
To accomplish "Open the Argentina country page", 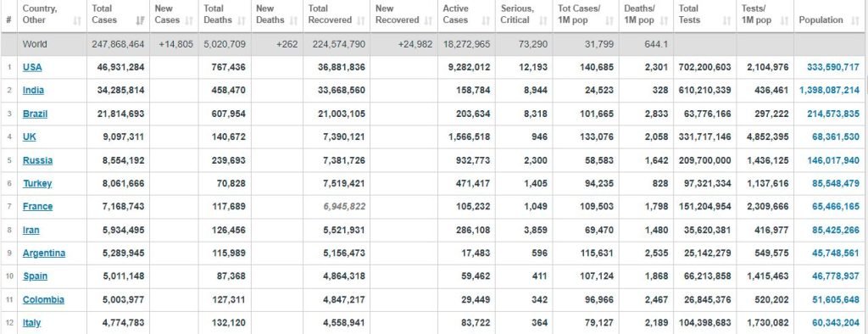I will pos(44,253).
